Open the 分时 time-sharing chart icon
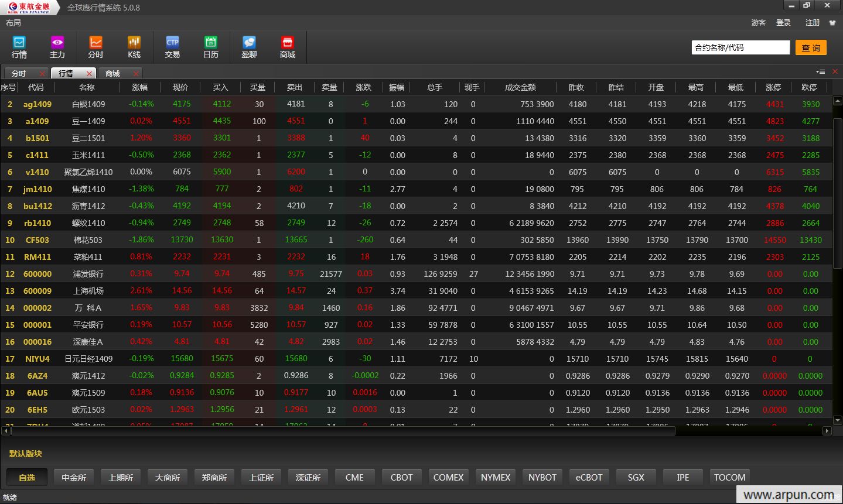This screenshot has width=843, height=504. [x=95, y=47]
